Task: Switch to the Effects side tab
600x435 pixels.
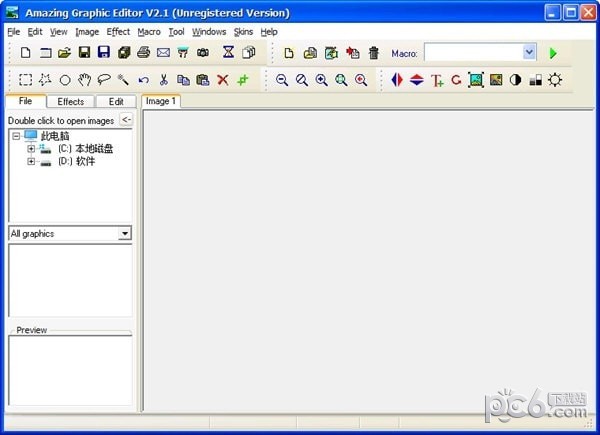Action: coord(70,101)
